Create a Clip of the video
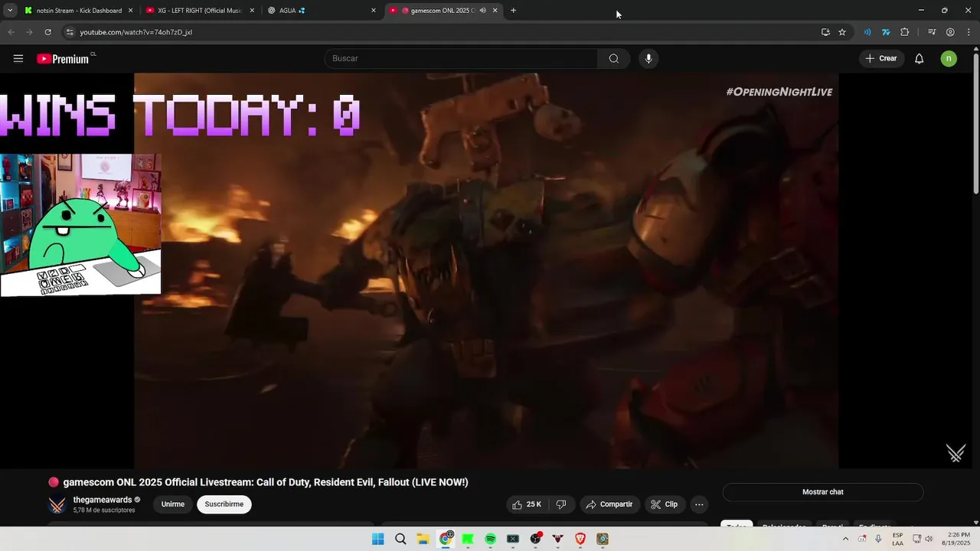This screenshot has height=551, width=980. (x=665, y=504)
